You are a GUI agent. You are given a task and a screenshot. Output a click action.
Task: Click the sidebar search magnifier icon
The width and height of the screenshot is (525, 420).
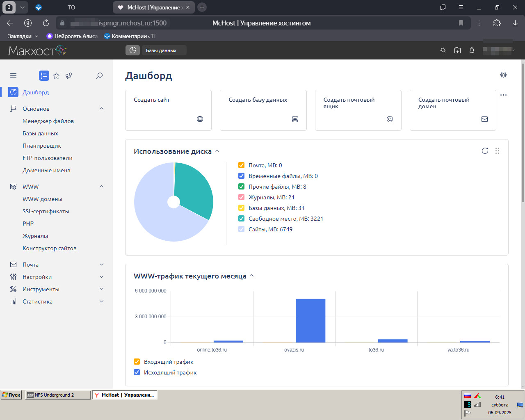pyautogui.click(x=99, y=75)
